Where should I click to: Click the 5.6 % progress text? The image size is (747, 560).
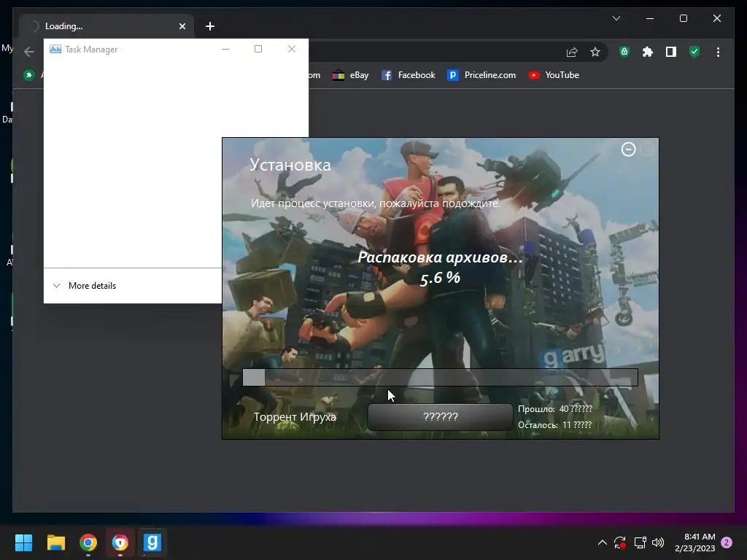pyautogui.click(x=440, y=278)
